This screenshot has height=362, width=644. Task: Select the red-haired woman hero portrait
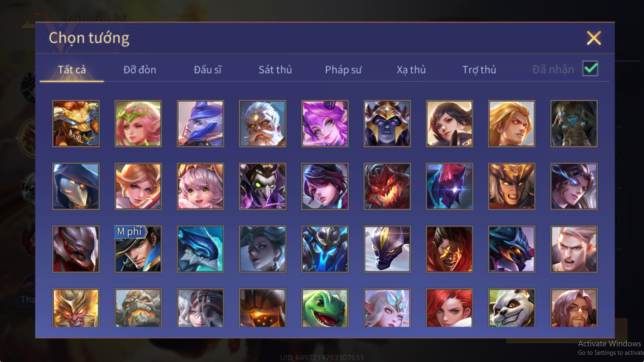(449, 308)
